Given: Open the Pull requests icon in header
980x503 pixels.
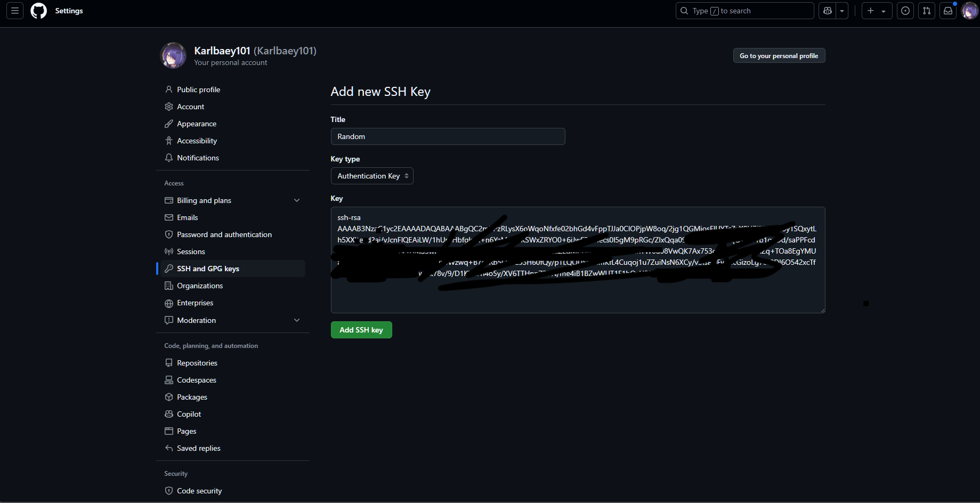Looking at the screenshot, I should click(927, 11).
